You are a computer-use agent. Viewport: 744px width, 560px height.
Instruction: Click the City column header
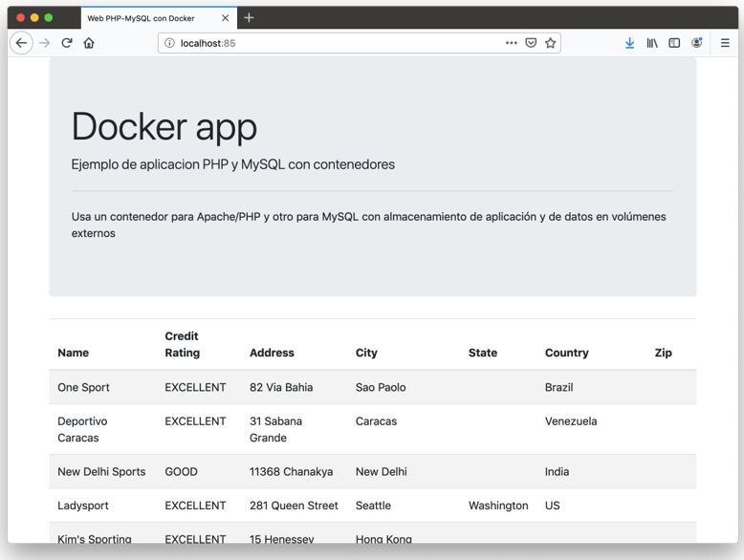[366, 353]
